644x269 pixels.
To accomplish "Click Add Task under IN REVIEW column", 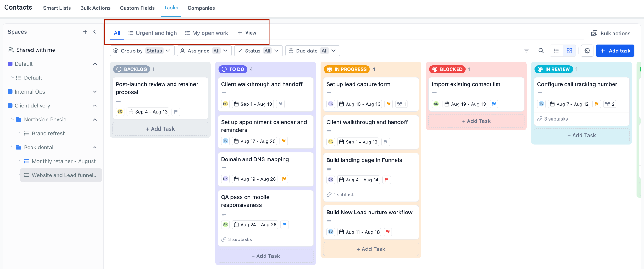I will point(581,135).
